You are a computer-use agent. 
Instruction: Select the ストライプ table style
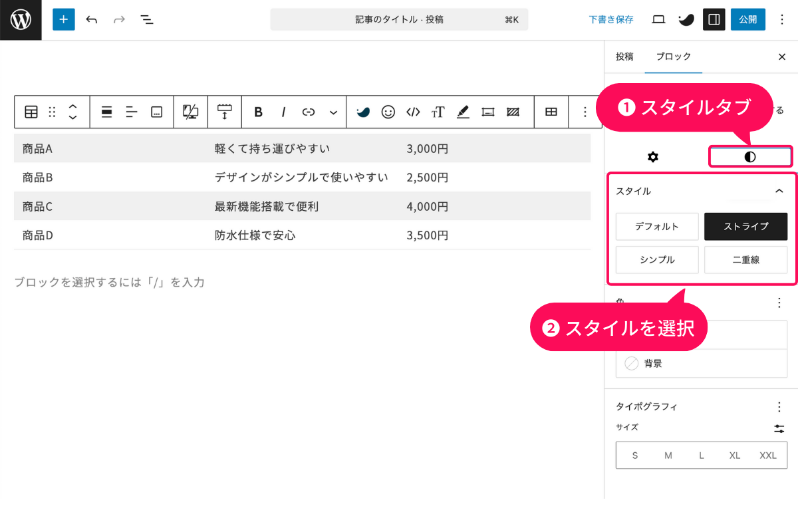click(x=745, y=226)
